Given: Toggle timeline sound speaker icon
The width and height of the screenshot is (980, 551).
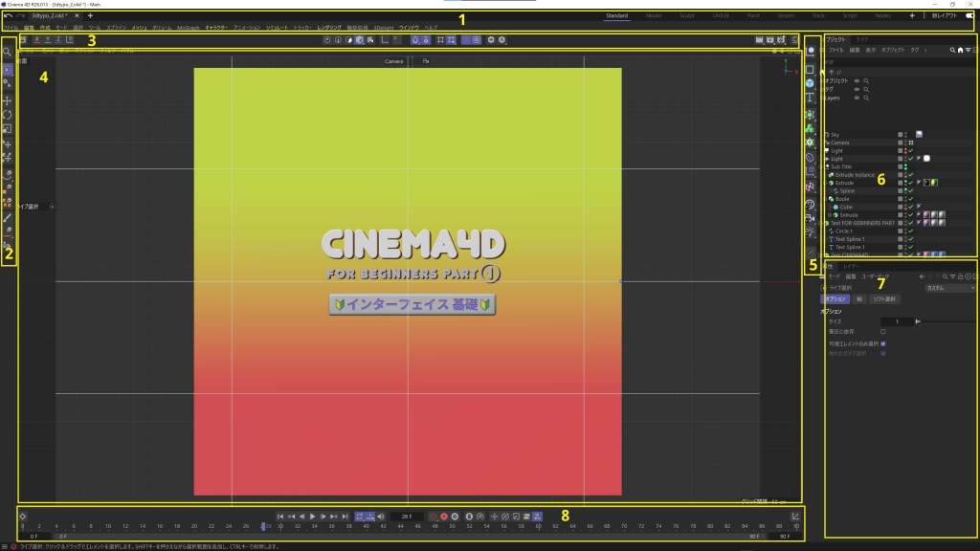Looking at the screenshot, I should pos(381,517).
